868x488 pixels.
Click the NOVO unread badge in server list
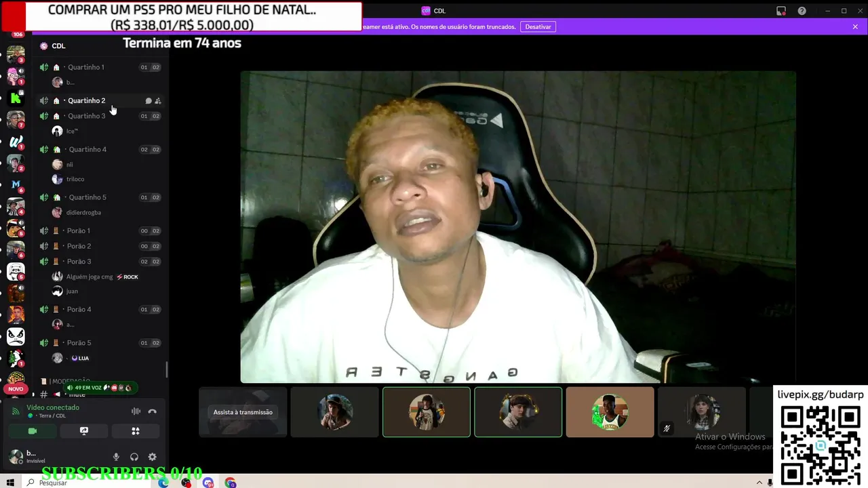pyautogui.click(x=16, y=389)
